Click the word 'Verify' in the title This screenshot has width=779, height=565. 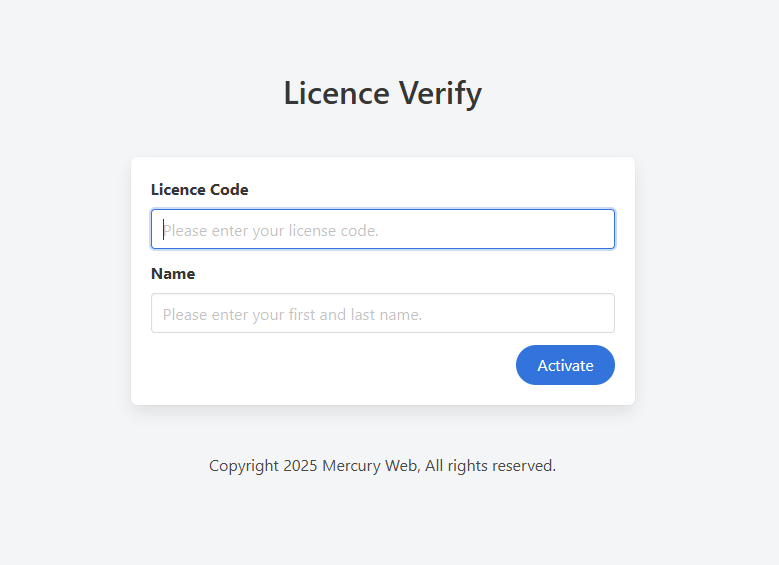tap(441, 93)
